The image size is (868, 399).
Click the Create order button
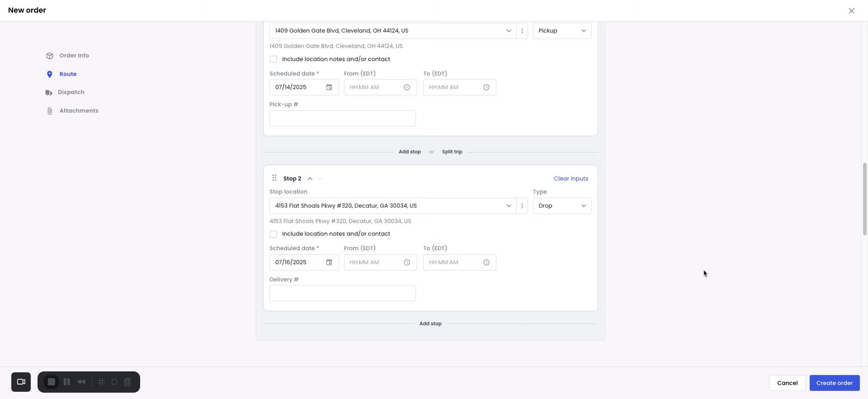coord(834,383)
